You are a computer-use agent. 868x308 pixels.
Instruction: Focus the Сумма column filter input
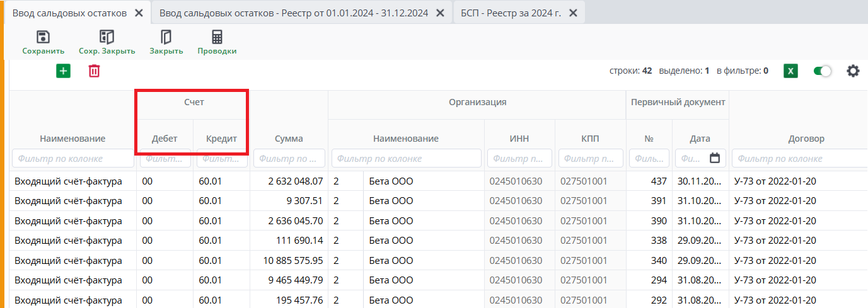tap(289, 159)
